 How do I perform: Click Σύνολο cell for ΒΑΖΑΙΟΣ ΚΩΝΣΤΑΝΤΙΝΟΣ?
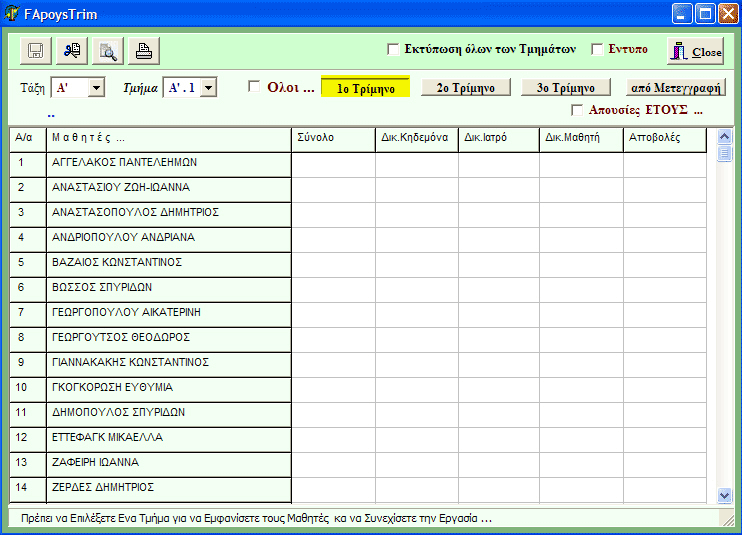point(333,262)
